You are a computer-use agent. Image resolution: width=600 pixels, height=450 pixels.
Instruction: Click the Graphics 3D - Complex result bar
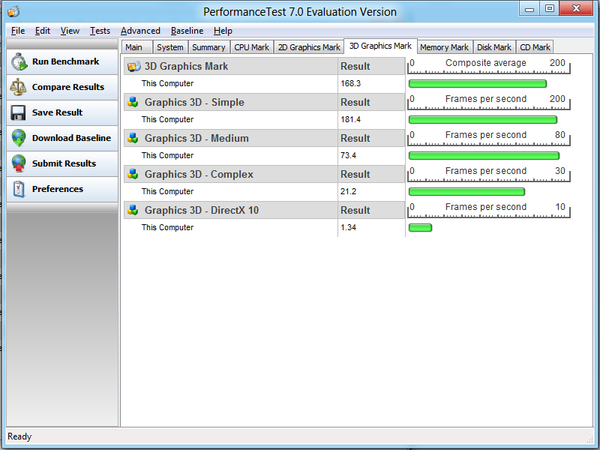(x=466, y=191)
